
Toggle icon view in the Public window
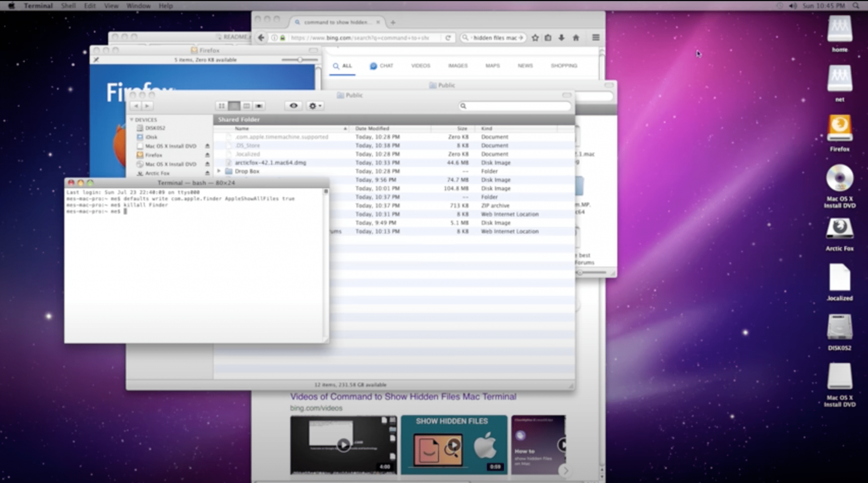222,106
